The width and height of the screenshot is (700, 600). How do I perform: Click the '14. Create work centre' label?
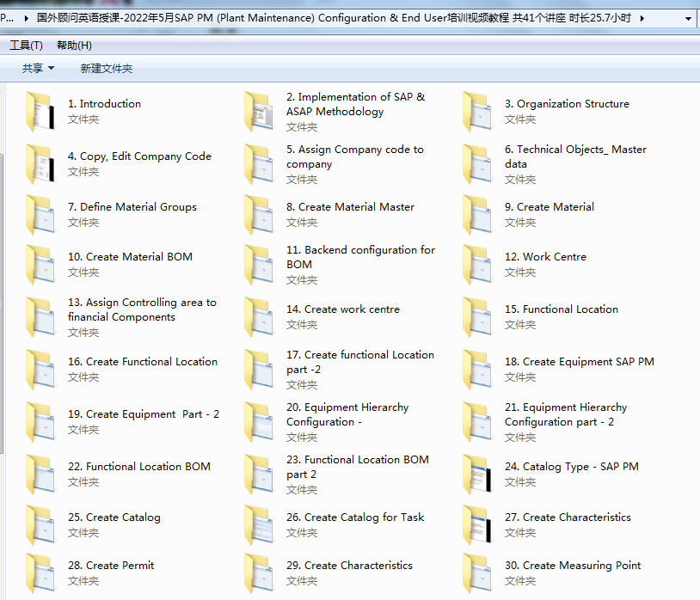tap(343, 309)
